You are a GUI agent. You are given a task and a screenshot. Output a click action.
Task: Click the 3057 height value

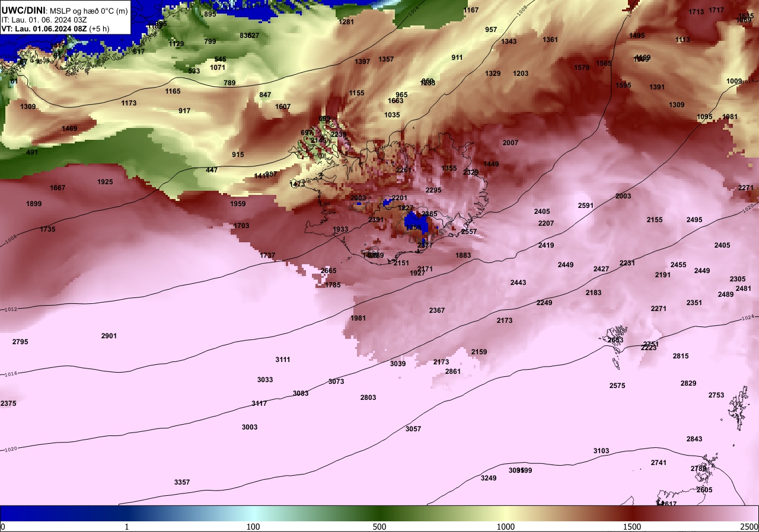pyautogui.click(x=413, y=429)
